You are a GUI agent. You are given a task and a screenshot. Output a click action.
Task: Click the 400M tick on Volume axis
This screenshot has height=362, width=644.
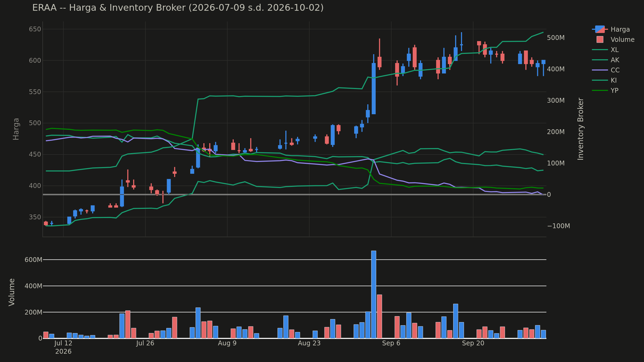click(x=33, y=286)
